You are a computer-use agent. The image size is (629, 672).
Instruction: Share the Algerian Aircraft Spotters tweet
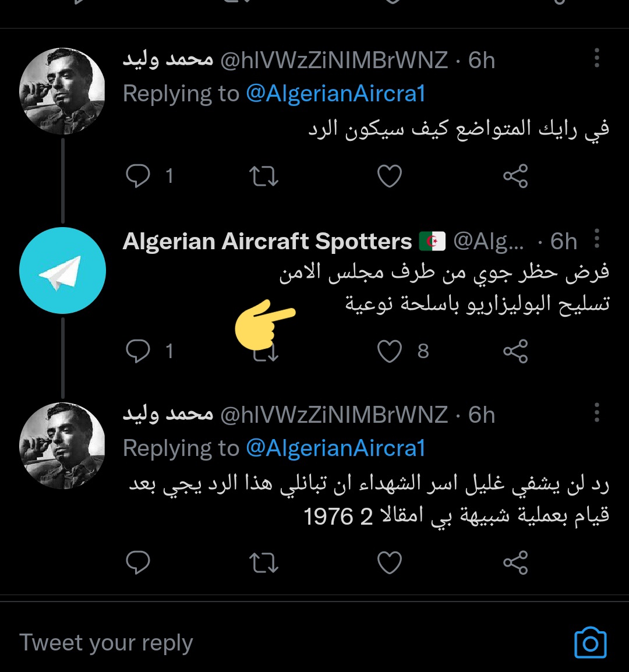515,351
